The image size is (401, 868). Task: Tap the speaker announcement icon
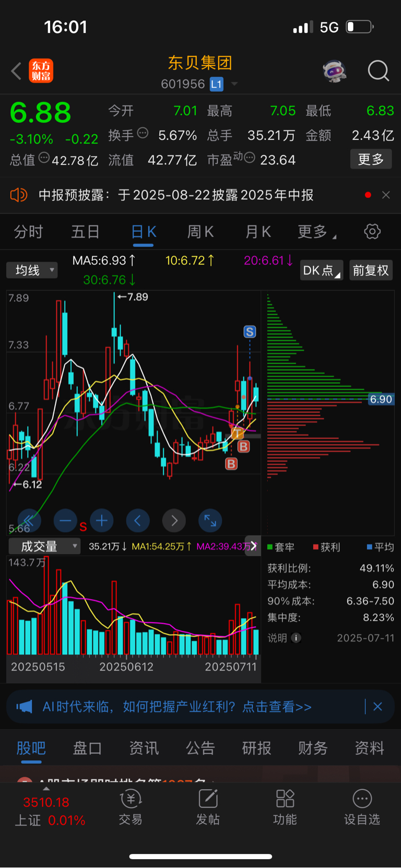tap(19, 195)
